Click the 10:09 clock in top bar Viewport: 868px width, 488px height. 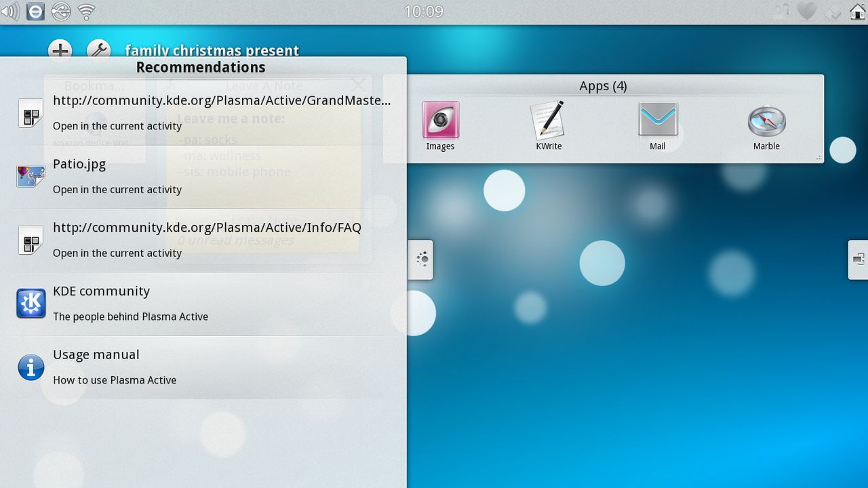click(x=424, y=12)
